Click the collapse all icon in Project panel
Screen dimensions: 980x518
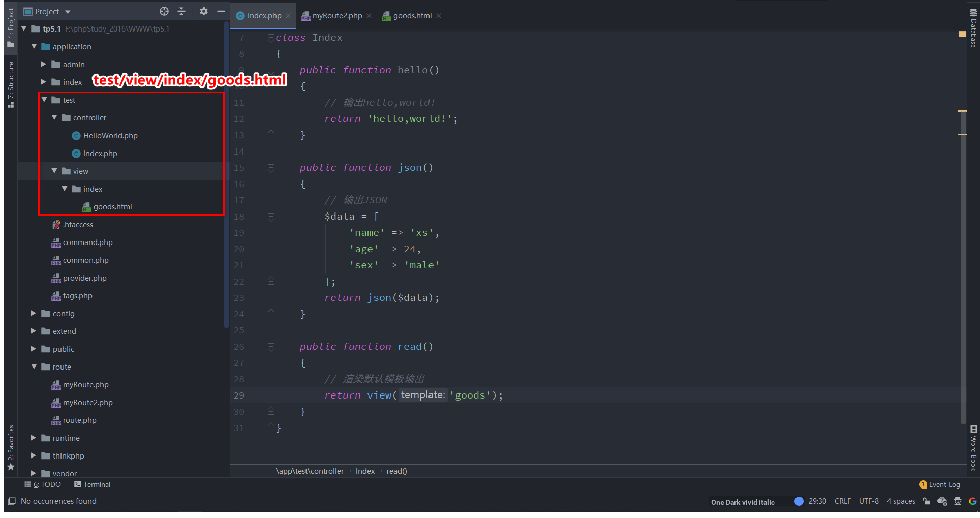[x=181, y=11]
